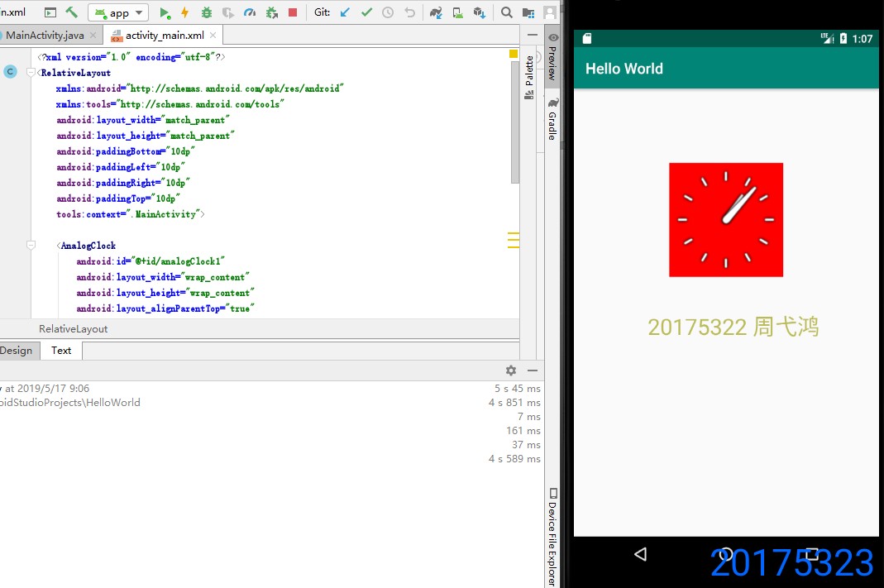This screenshot has height=588, width=884.
Task: Switch to the Design view tab
Action: [x=17, y=351]
